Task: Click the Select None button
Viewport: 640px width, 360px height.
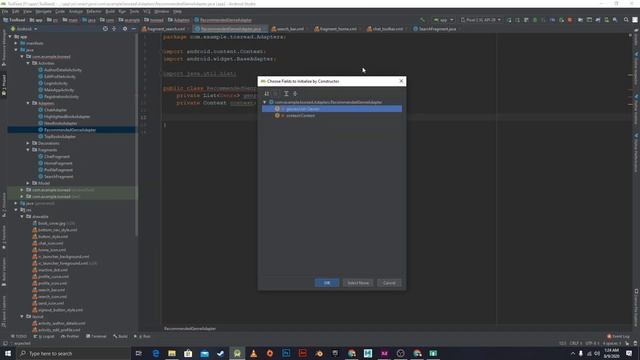Action: click(358, 283)
